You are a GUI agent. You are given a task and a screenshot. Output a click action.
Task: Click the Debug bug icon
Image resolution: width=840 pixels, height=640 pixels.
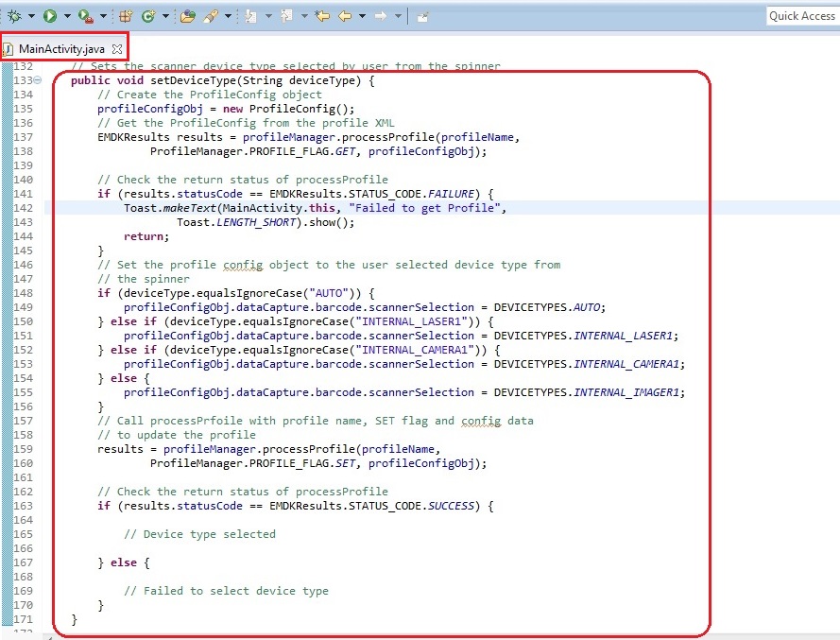tap(14, 16)
